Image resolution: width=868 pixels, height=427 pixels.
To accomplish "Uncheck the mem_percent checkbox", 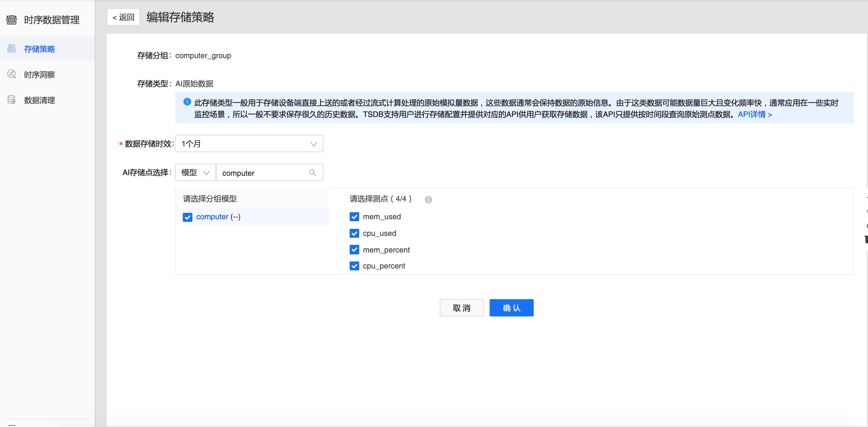I will (x=354, y=250).
